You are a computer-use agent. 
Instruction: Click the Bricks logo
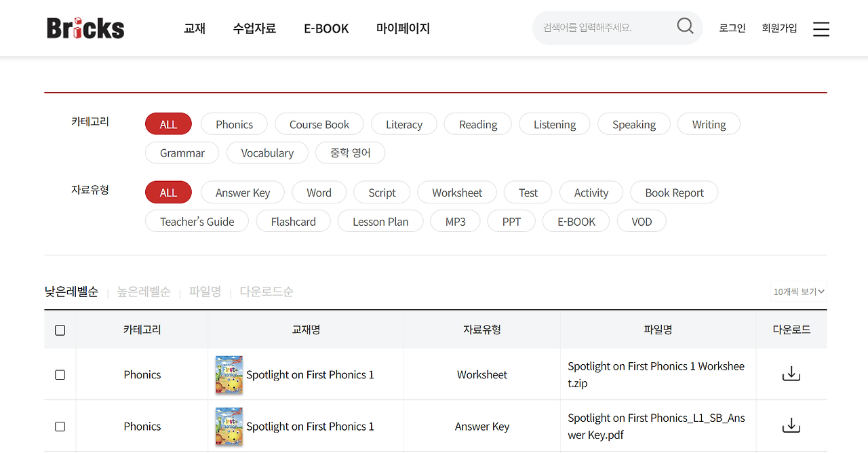tap(85, 27)
